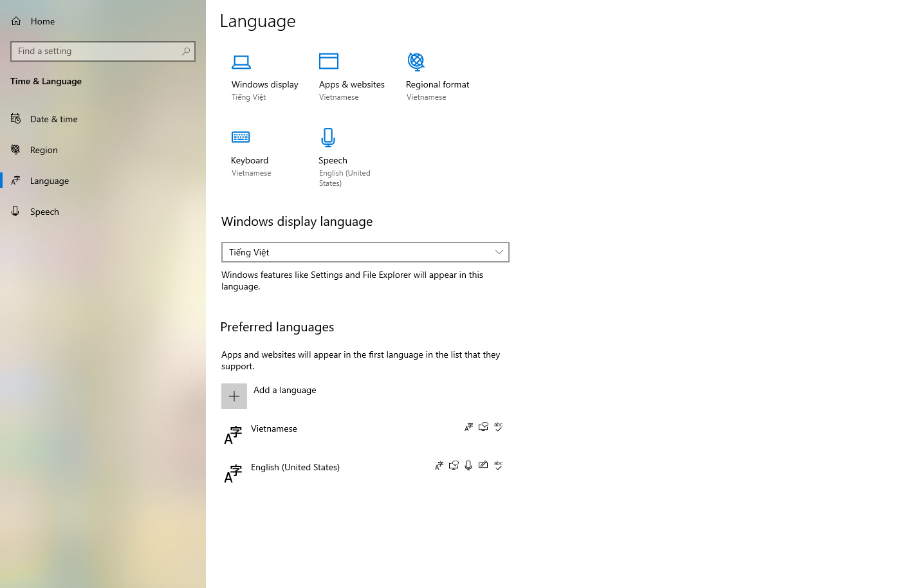Open the Windows display language tile icon
Image resolution: width=913 pixels, height=588 pixels.
241,62
